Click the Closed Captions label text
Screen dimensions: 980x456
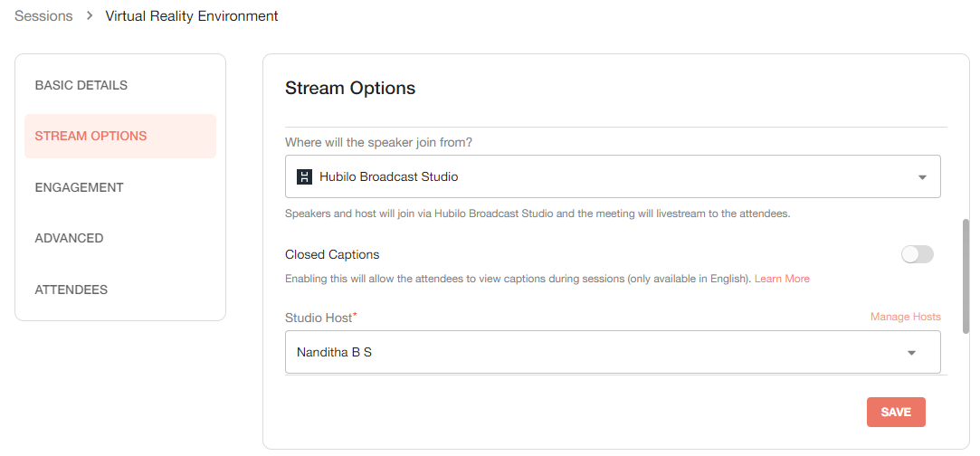(332, 255)
